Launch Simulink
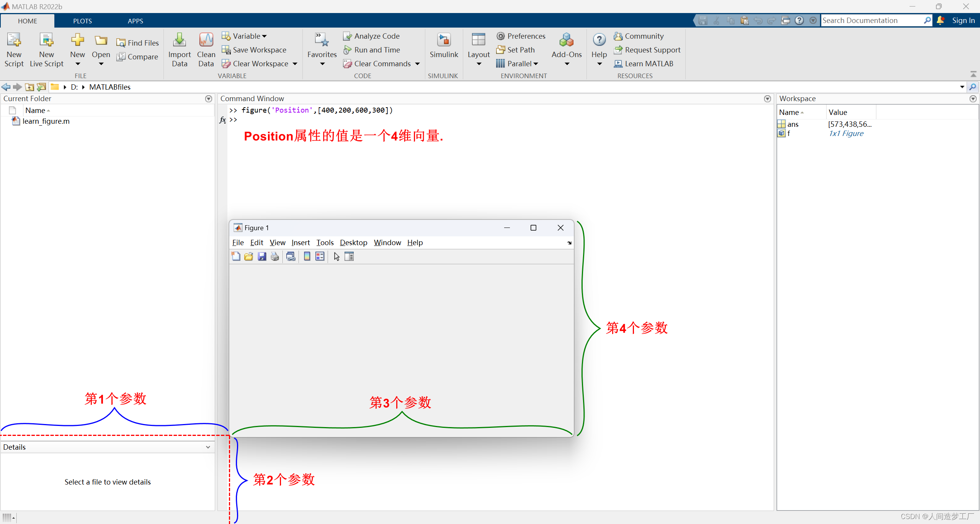 (444, 45)
